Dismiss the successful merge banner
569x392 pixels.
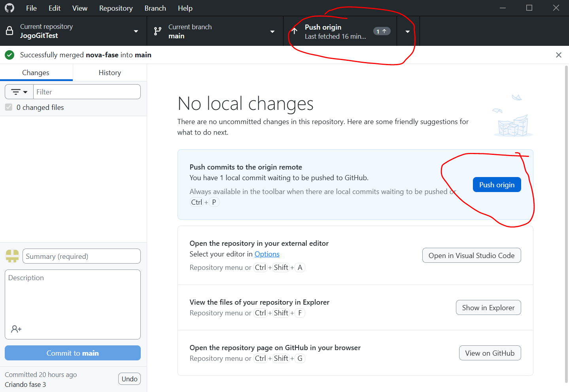point(558,55)
